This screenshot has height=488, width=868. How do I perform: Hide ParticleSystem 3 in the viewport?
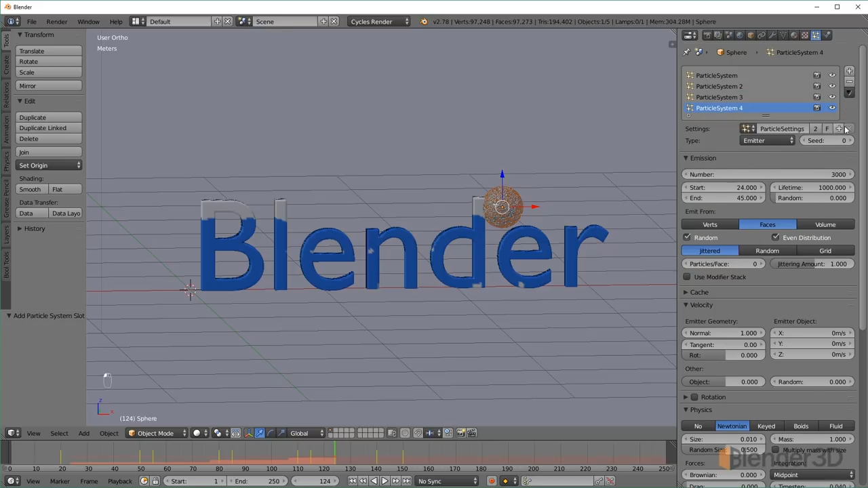[x=832, y=97]
